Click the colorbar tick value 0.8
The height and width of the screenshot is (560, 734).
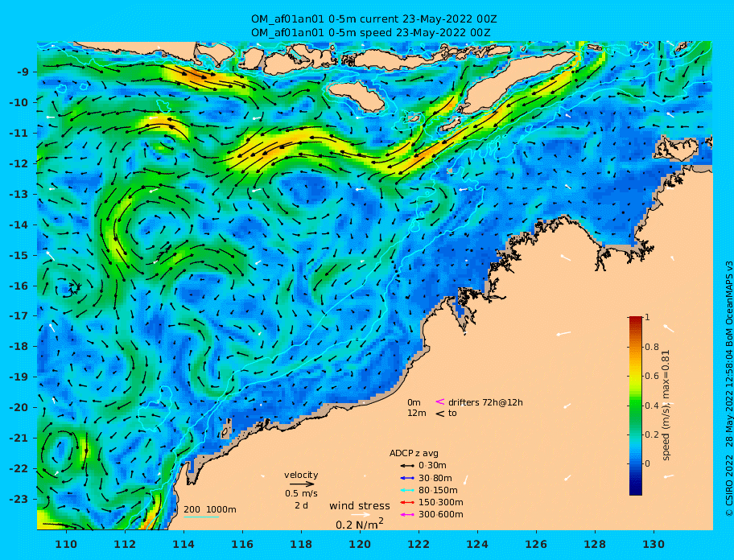(x=652, y=347)
